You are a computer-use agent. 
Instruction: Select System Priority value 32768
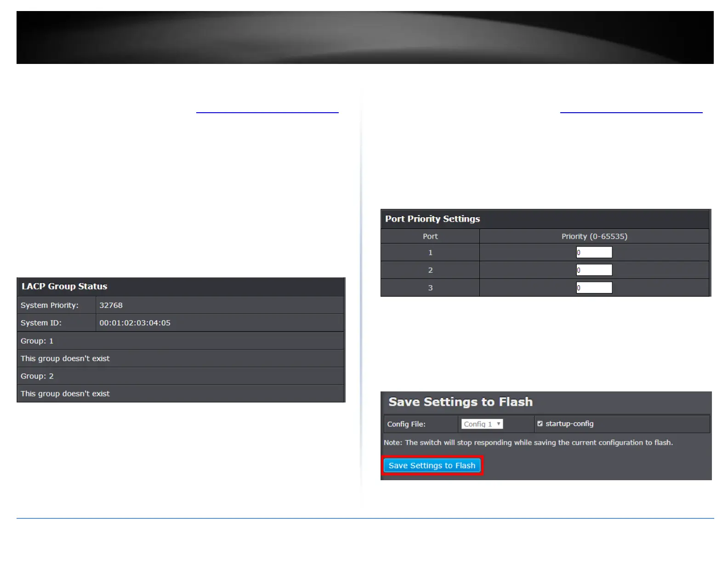point(111,305)
